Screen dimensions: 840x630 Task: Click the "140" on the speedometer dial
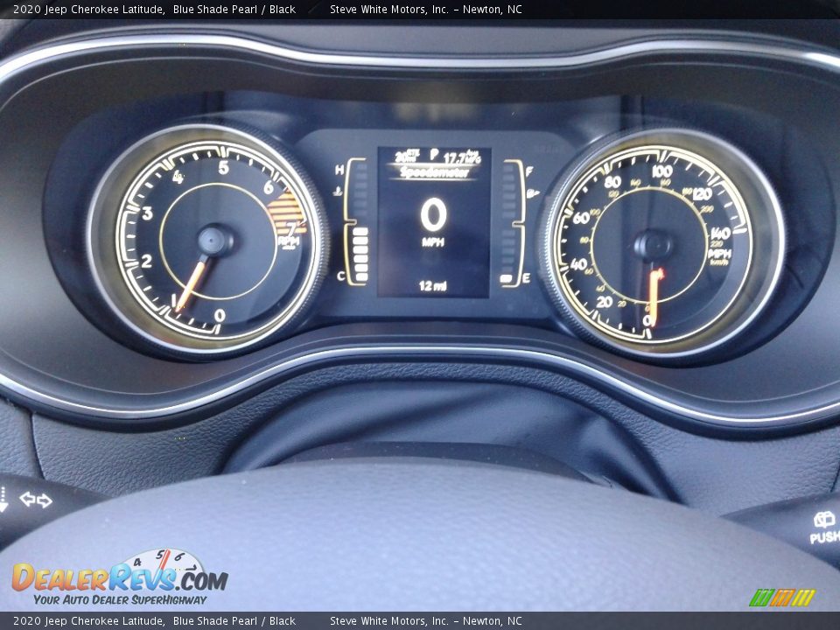coord(720,234)
